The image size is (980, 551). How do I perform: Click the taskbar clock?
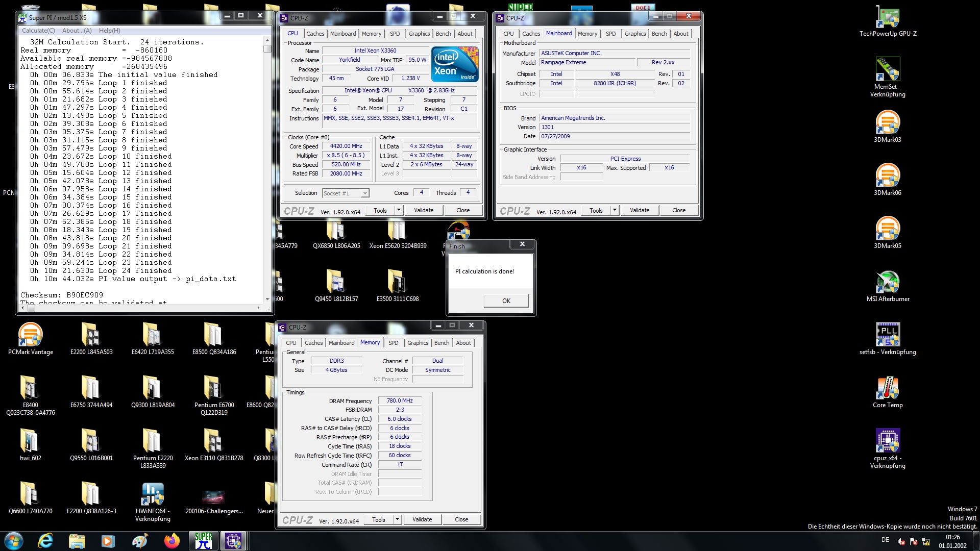pyautogui.click(x=952, y=541)
